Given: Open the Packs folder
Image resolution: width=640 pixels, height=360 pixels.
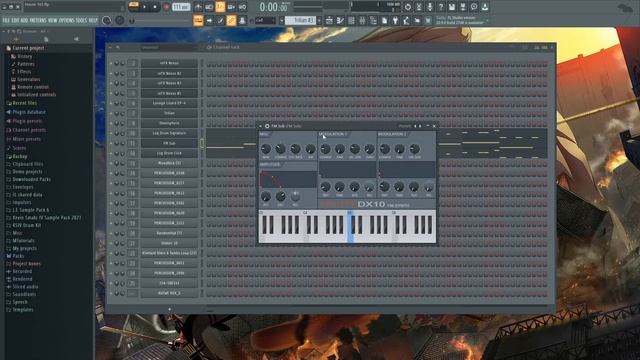Looking at the screenshot, I should (x=18, y=256).
